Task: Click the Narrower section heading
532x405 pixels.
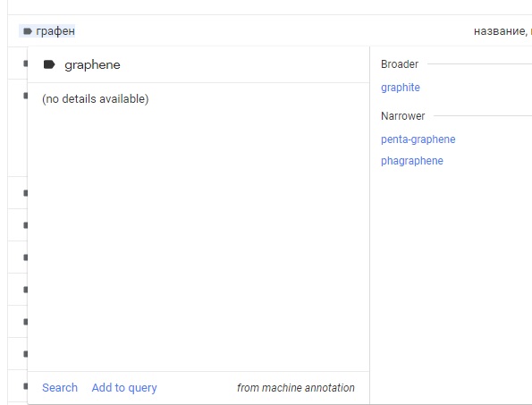Action: (402, 116)
